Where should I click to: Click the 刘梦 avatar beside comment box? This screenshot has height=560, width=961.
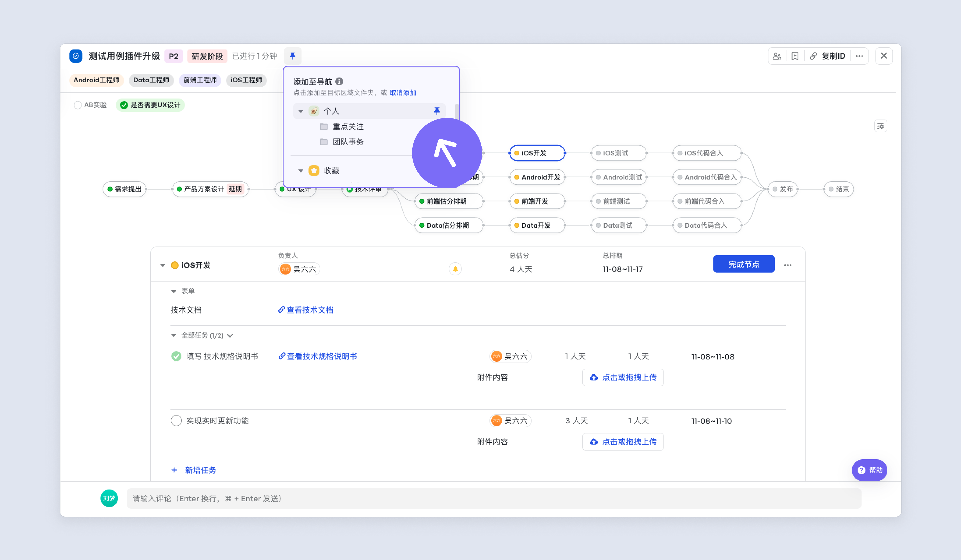[109, 498]
